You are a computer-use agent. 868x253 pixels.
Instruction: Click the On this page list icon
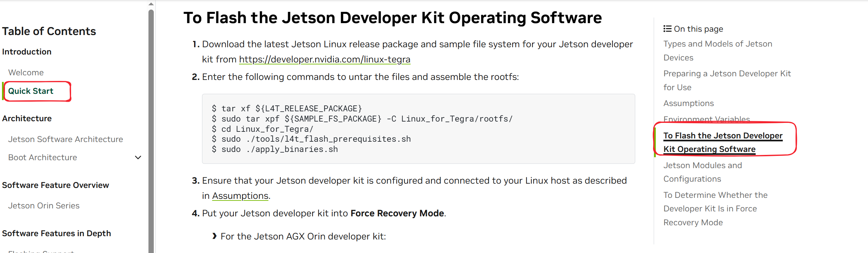click(x=667, y=29)
